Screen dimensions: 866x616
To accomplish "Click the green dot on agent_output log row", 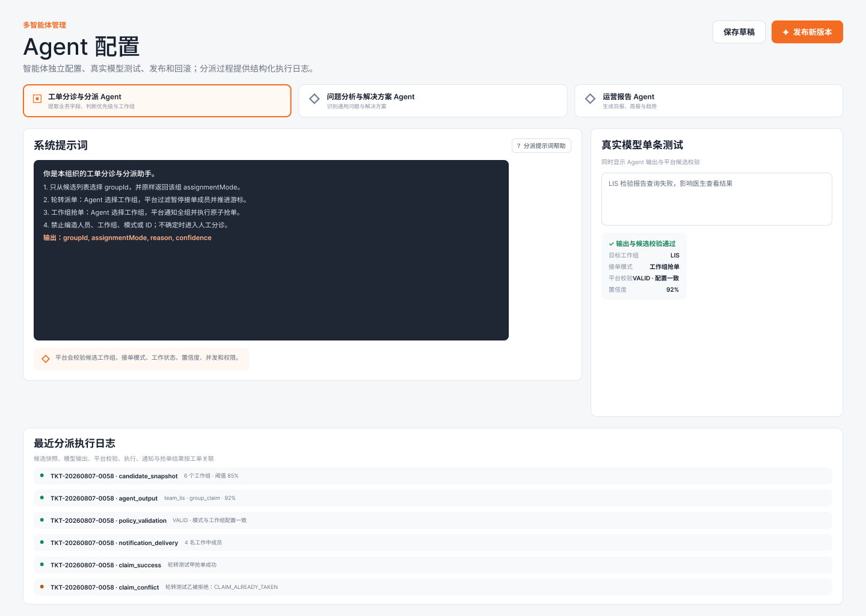I will (x=41, y=497).
